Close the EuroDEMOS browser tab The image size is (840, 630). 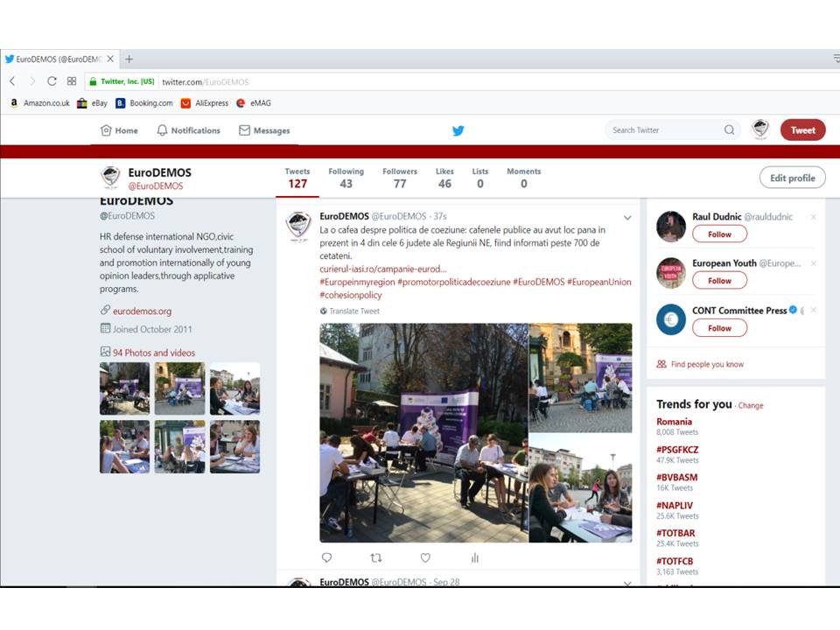click(110, 59)
